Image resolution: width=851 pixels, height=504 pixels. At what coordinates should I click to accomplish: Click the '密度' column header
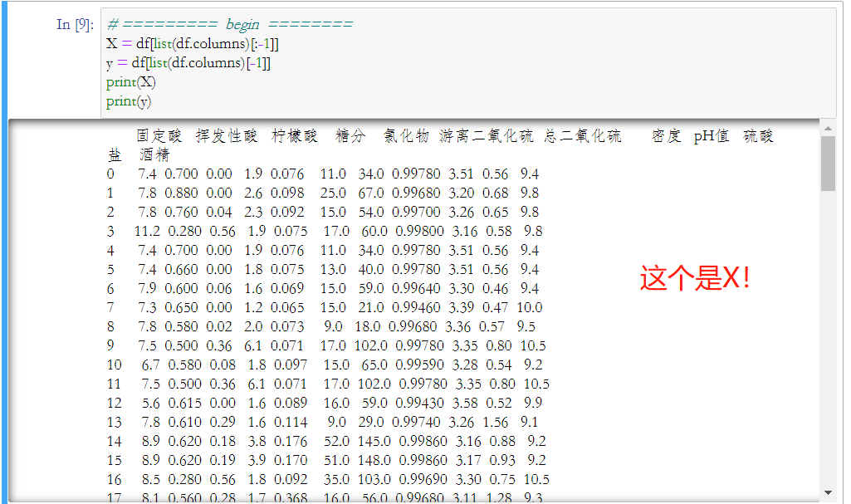(667, 135)
